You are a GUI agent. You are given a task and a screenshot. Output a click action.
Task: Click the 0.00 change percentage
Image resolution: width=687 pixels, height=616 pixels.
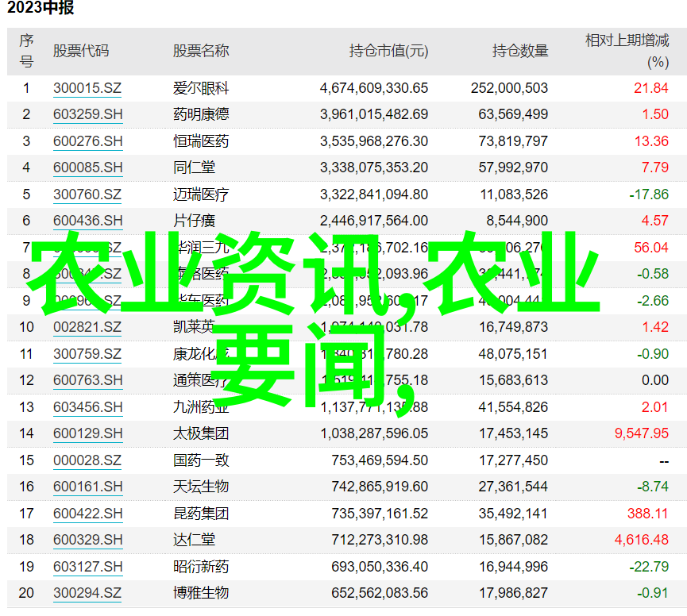(x=655, y=380)
